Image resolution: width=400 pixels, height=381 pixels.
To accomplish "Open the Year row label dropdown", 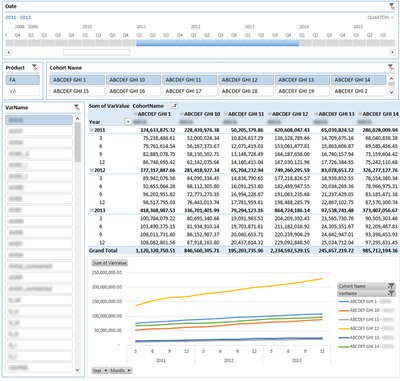I will (x=128, y=122).
